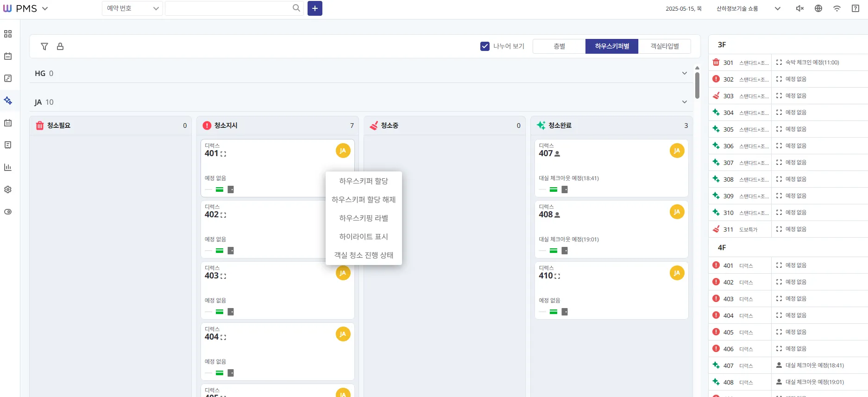Viewport: 868px width, 397px height.
Task: Click the PMS logo icon
Action: (7, 8)
